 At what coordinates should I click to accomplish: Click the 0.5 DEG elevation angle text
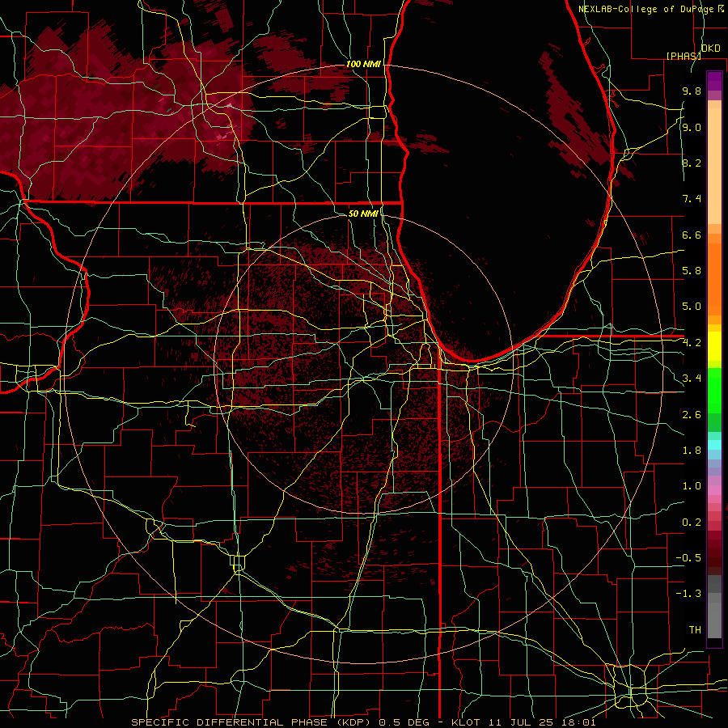[404, 722]
